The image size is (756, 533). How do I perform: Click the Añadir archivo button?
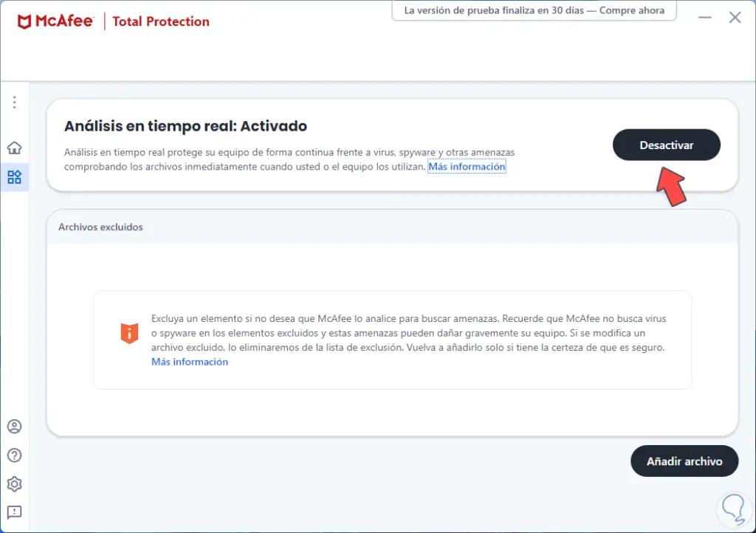684,461
